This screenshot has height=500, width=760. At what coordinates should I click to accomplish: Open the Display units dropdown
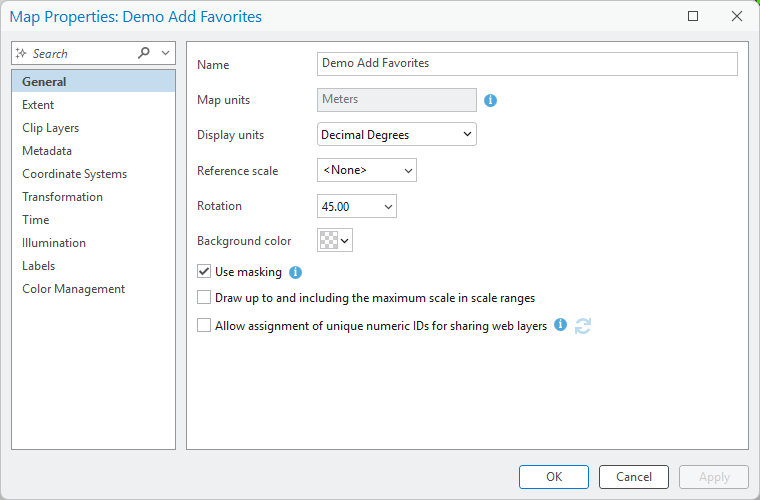[x=396, y=134]
